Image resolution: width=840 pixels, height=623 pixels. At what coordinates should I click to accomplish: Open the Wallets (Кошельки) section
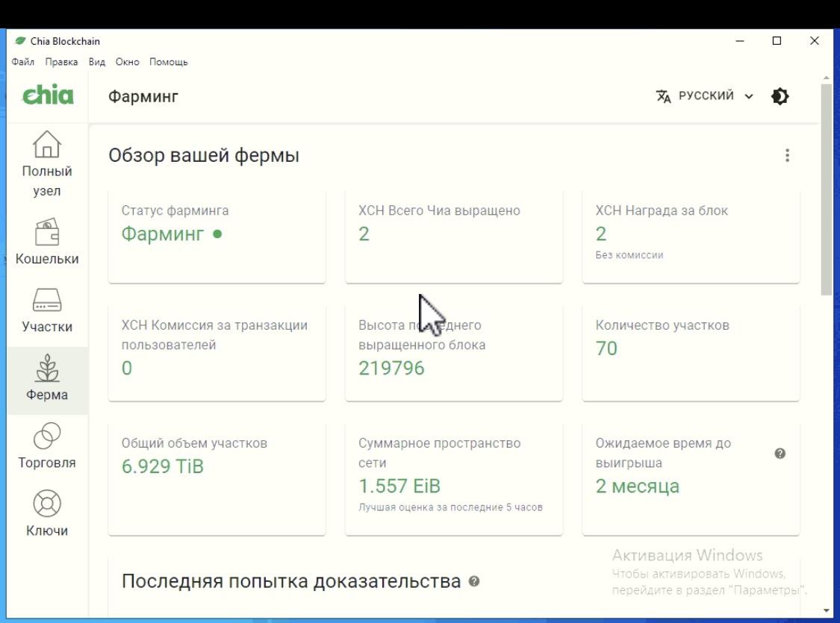tap(47, 242)
